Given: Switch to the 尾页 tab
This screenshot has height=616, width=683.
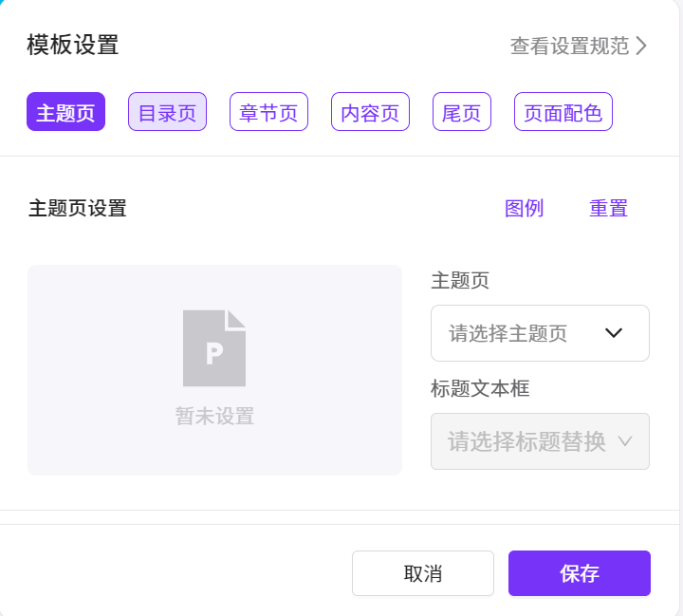Looking at the screenshot, I should click(461, 112).
